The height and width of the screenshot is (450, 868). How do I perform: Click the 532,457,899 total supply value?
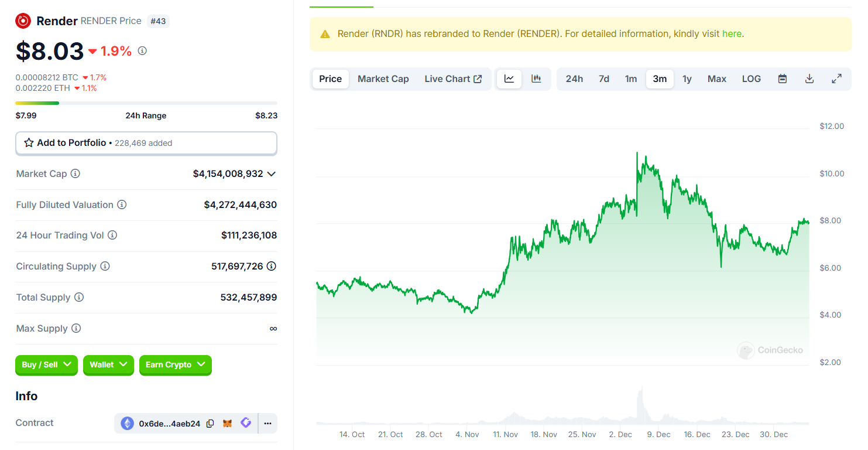click(x=249, y=297)
